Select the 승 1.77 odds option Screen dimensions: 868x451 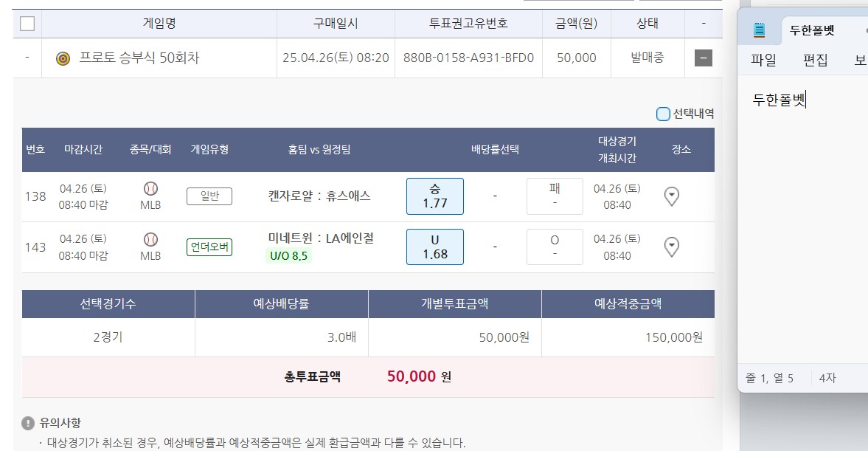pos(435,196)
